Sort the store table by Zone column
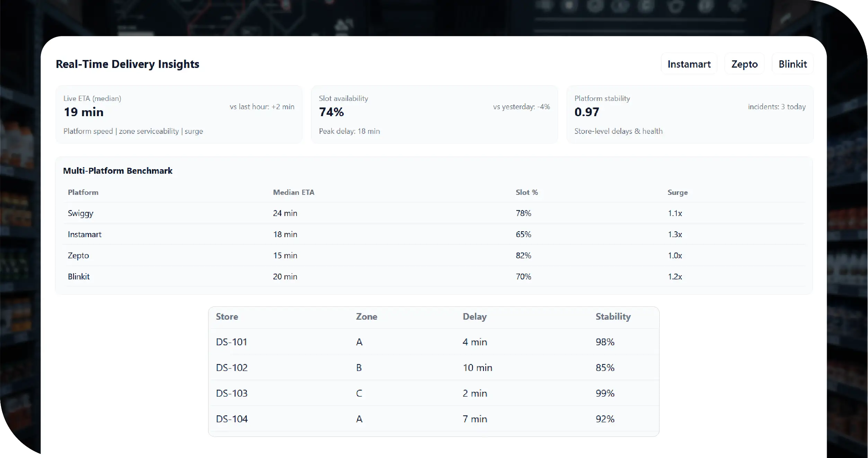Viewport: 868px width, 458px height. [366, 317]
